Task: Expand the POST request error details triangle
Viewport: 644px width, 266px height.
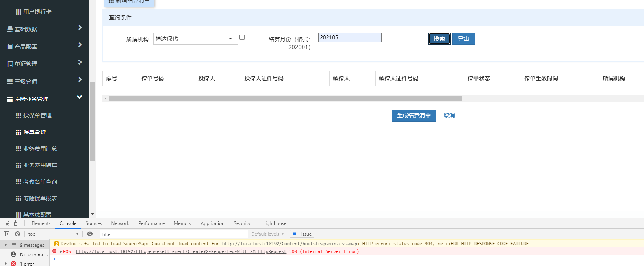Action: tap(61, 251)
